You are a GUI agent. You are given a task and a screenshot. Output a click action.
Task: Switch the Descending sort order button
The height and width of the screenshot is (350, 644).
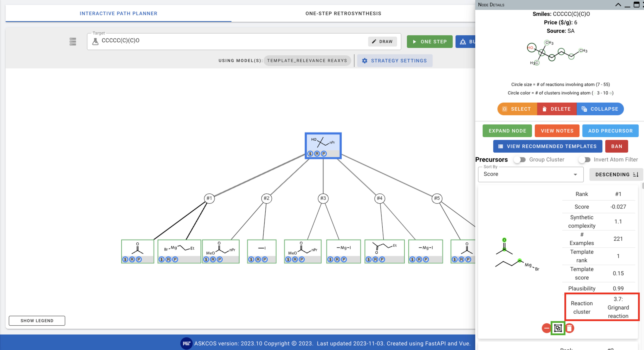[x=617, y=174]
